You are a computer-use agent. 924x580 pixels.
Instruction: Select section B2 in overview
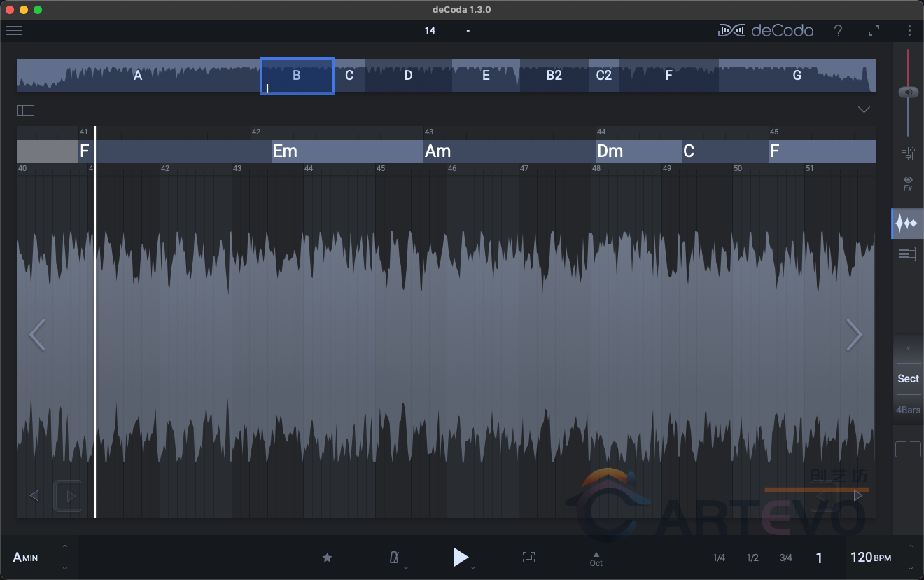554,76
